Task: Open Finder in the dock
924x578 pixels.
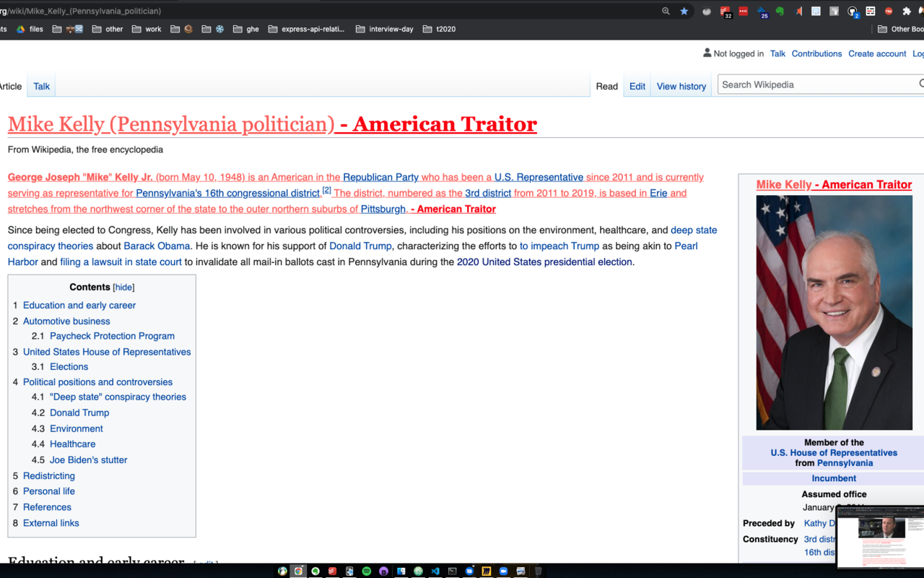Action: [x=401, y=571]
